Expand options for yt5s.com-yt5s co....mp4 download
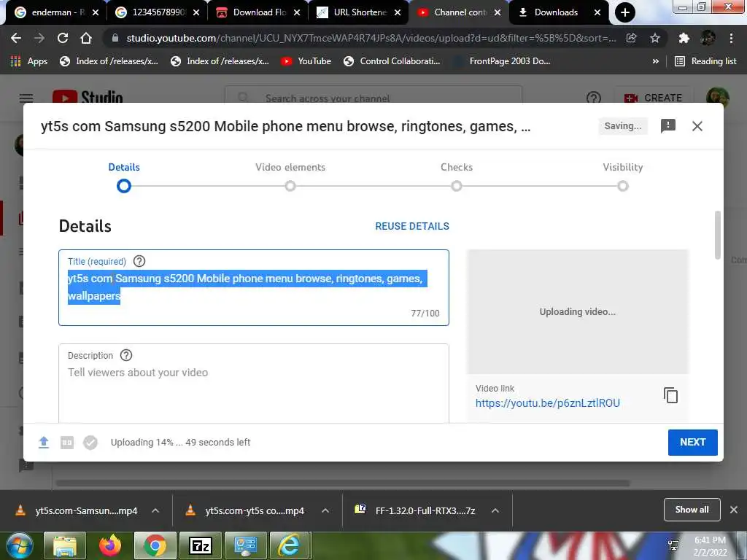The image size is (747, 560). [x=325, y=510]
